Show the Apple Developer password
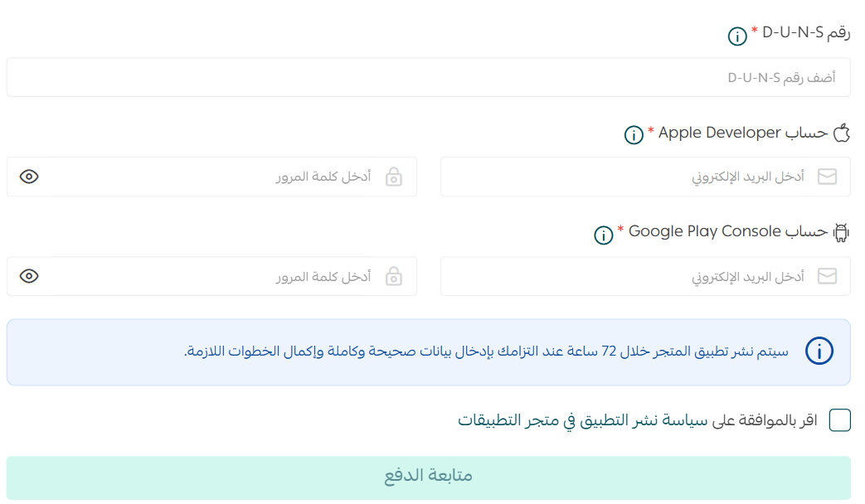Image resolution: width=865 pixels, height=504 pixels. (x=30, y=177)
